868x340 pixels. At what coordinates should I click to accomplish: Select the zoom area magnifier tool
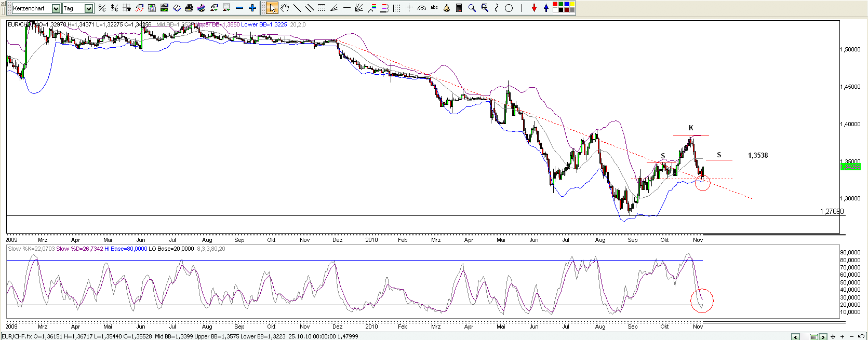click(x=484, y=8)
